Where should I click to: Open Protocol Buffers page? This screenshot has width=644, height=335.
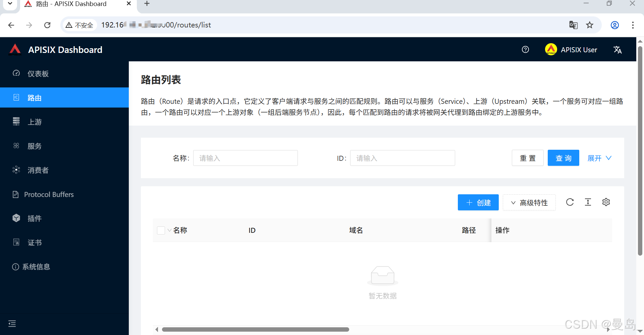pos(64,194)
